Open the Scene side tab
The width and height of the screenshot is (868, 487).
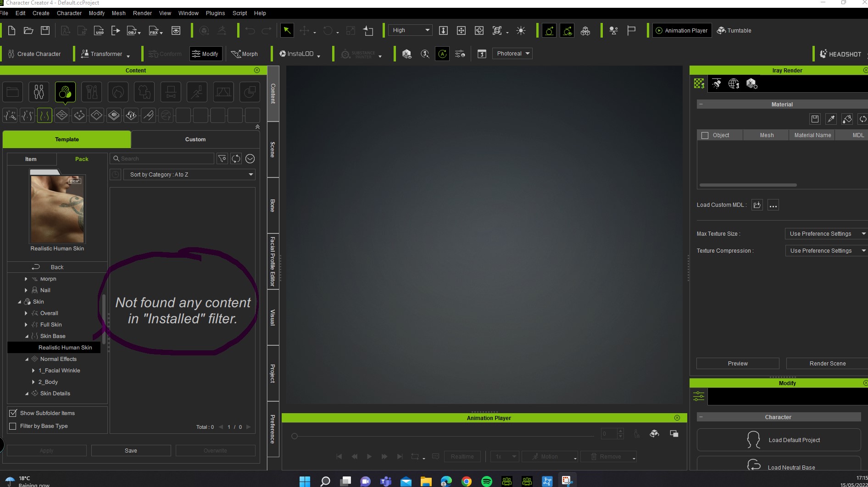(273, 149)
